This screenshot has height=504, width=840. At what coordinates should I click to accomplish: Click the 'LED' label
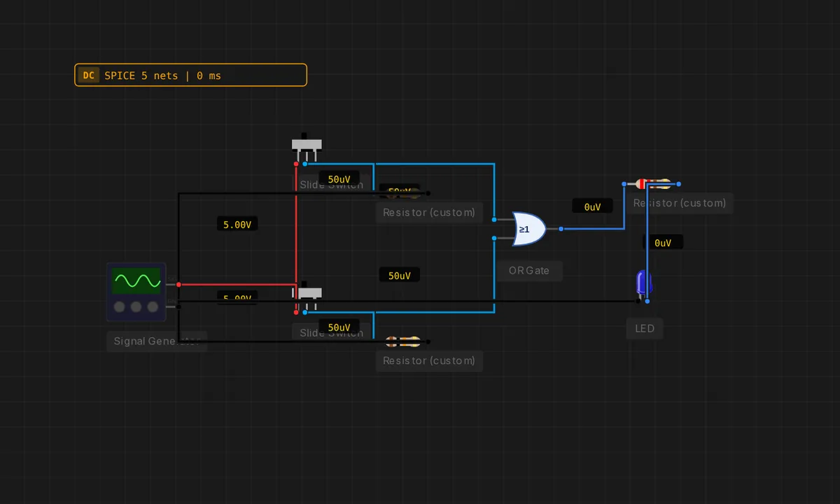tap(645, 328)
